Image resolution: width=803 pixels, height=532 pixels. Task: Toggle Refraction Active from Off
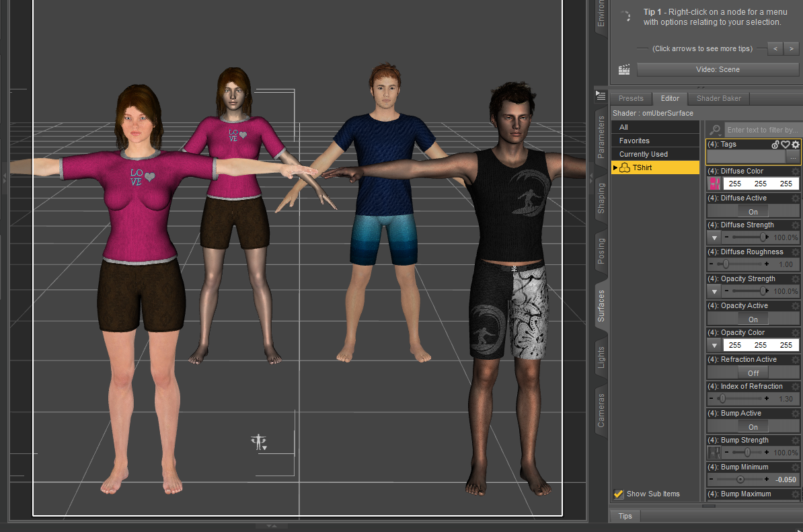(x=753, y=373)
